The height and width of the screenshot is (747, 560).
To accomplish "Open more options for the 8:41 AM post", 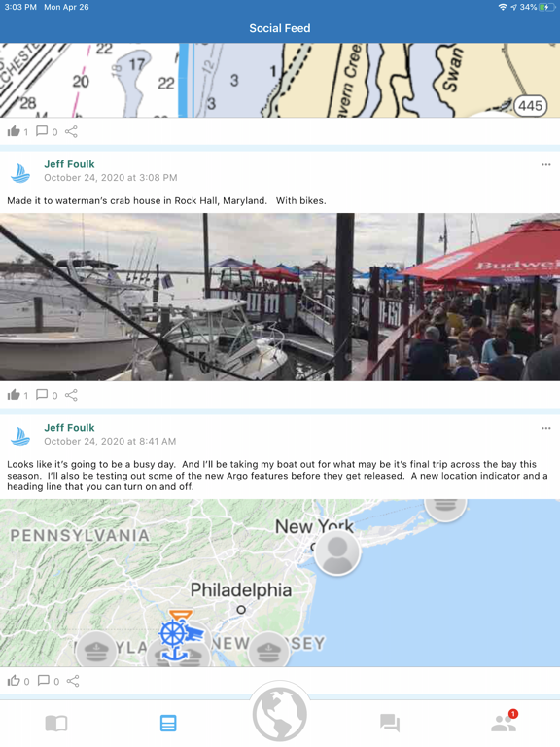I will coord(545,428).
